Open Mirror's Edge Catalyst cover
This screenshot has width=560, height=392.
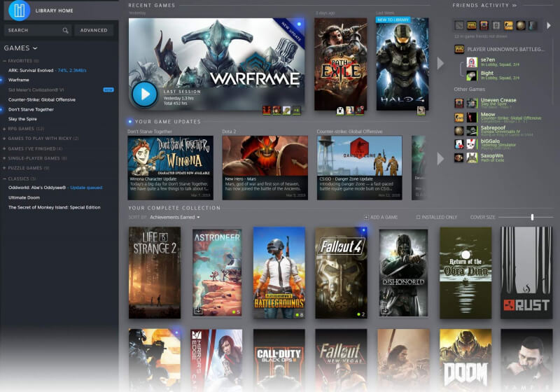click(216, 360)
